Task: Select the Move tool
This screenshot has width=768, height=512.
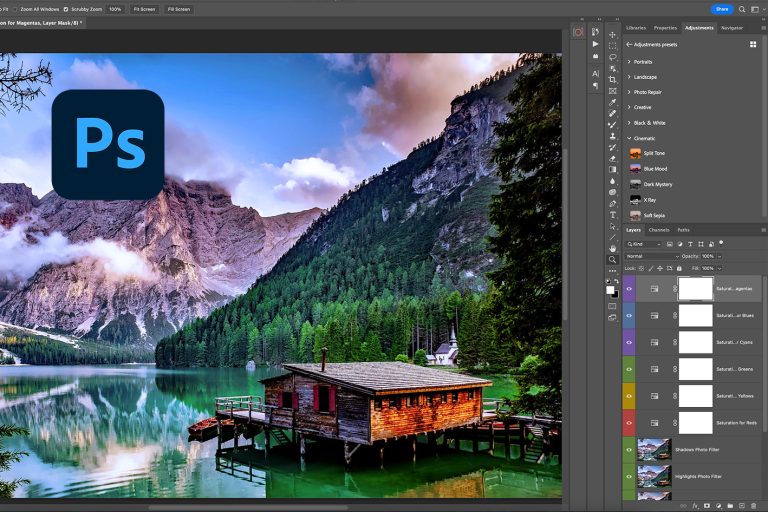Action: coord(612,35)
